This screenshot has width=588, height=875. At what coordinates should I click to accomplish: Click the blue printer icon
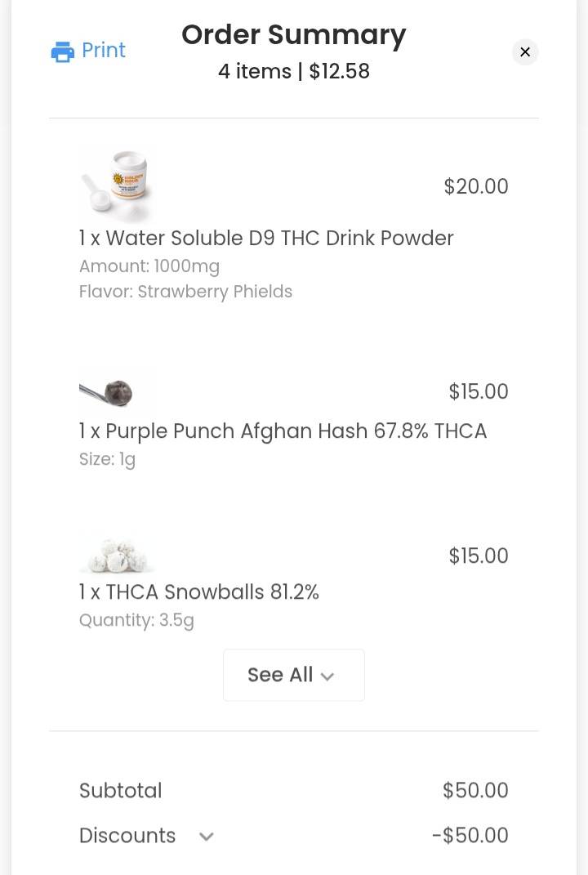pos(63,51)
